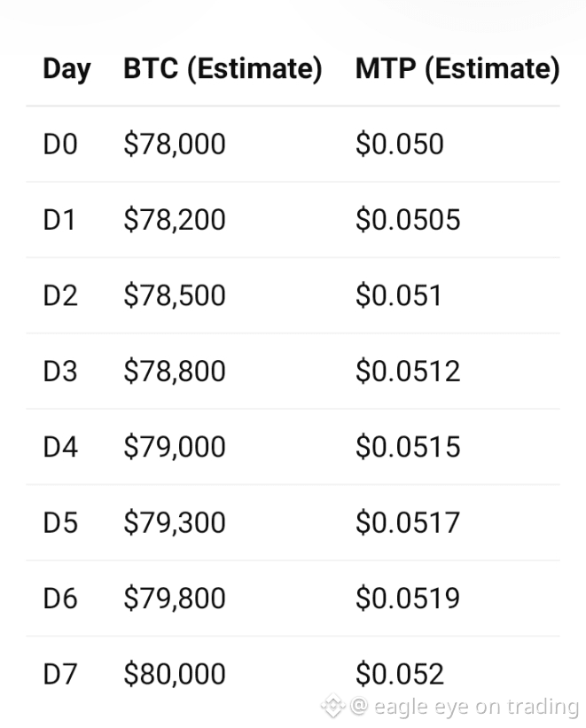Select the $78,500 BTC value
586x728 pixels.
(175, 295)
